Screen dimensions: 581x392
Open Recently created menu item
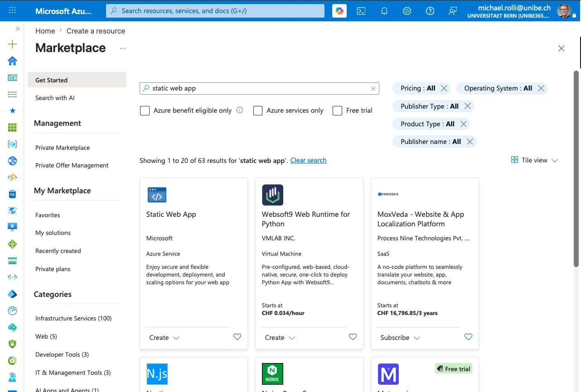click(58, 251)
